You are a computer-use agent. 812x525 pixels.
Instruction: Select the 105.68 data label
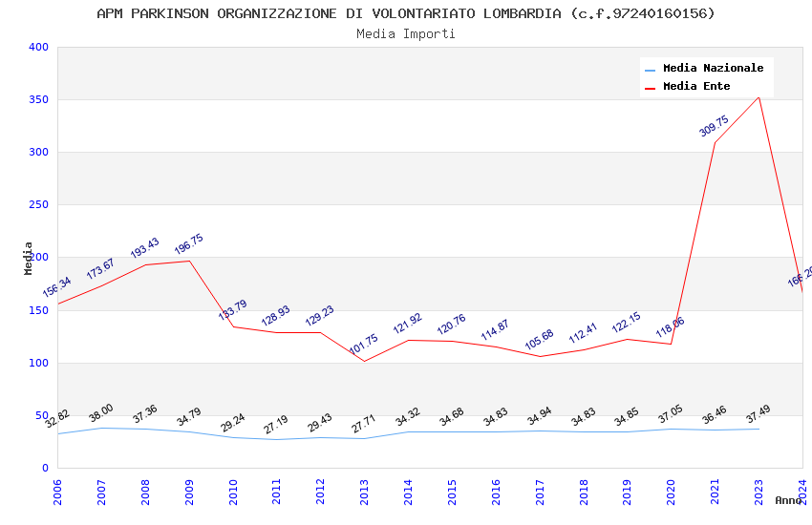pos(540,339)
